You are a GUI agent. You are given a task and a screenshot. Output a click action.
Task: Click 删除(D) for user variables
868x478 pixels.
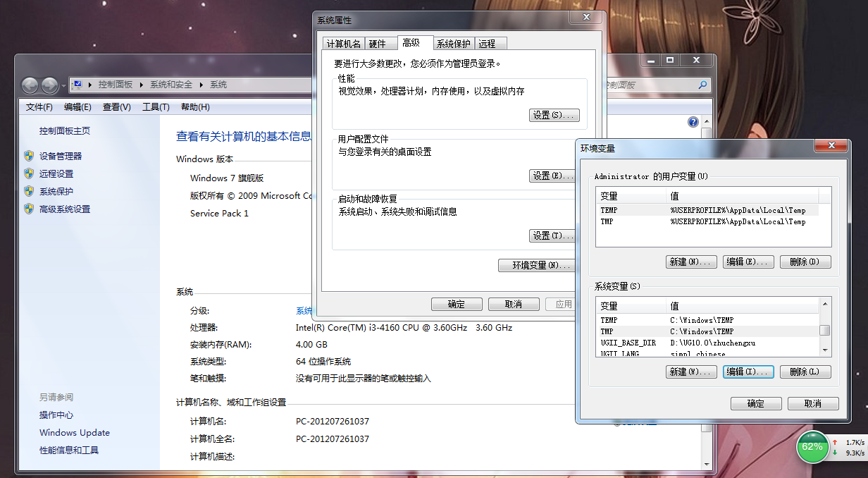[805, 262]
